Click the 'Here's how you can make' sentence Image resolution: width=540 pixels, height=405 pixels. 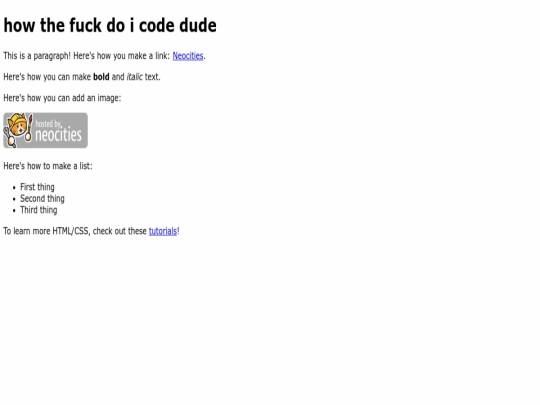click(x=82, y=77)
